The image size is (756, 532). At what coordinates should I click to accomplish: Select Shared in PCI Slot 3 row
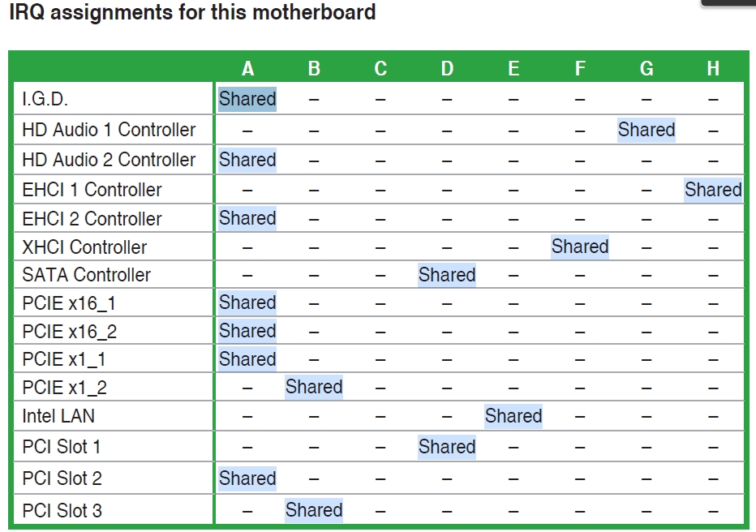click(314, 510)
